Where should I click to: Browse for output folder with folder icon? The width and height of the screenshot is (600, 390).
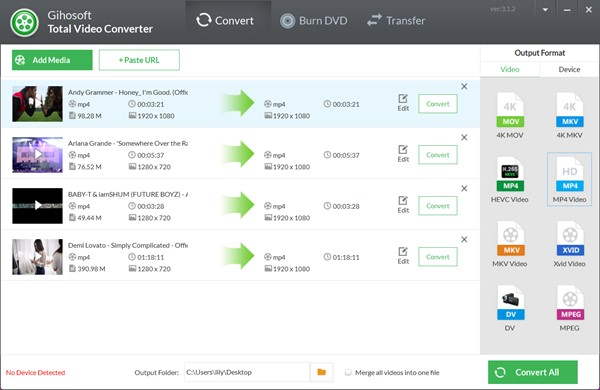[x=321, y=372]
